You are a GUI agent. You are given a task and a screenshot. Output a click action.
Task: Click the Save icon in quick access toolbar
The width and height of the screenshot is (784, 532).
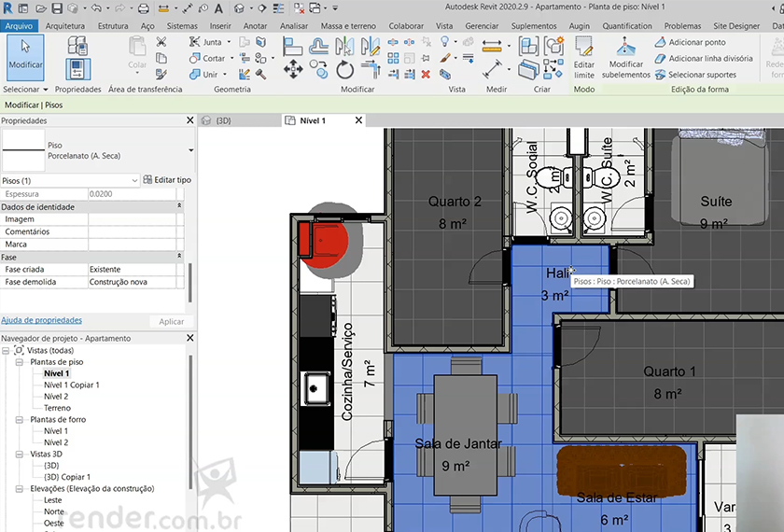[59, 8]
